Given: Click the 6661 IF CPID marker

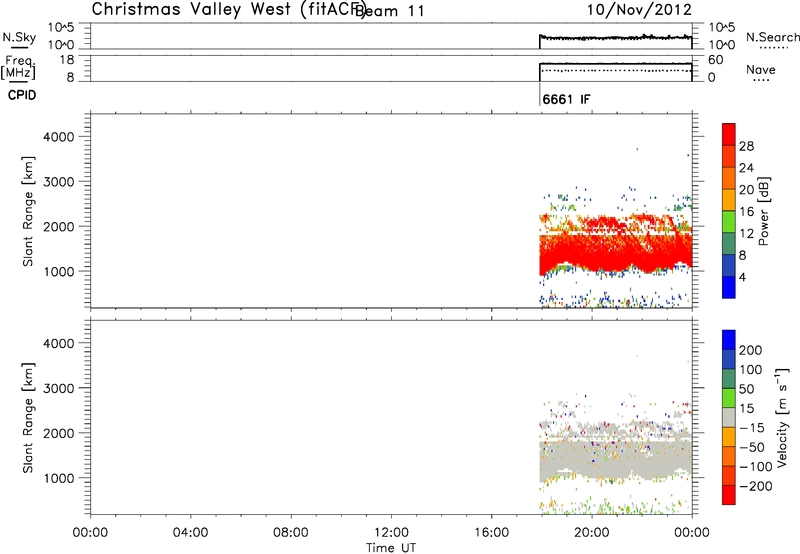Looking at the screenshot, I should pyautogui.click(x=566, y=99).
